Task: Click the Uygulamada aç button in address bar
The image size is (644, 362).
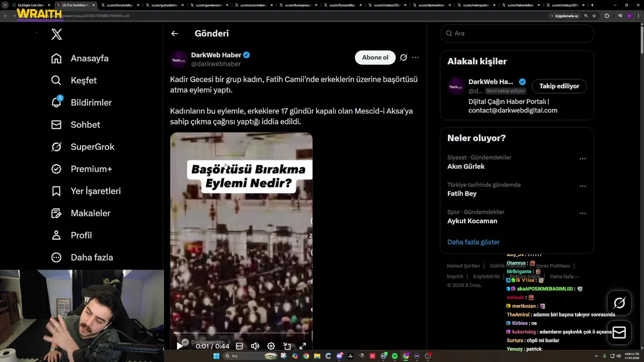Action: tap(564, 16)
